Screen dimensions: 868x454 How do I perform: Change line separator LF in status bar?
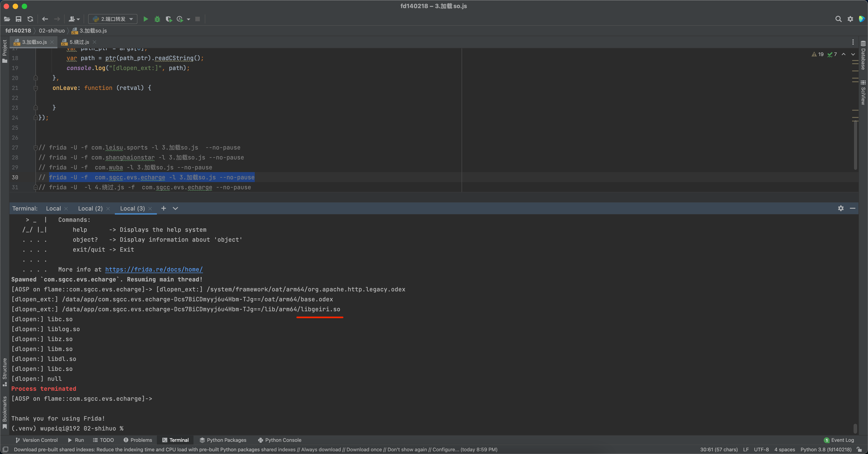(746, 450)
